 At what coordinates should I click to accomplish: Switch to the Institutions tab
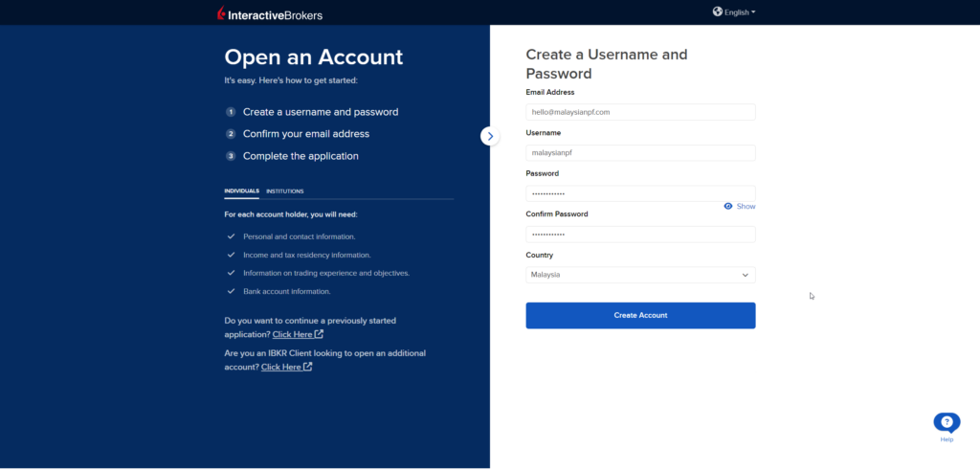coord(285,191)
